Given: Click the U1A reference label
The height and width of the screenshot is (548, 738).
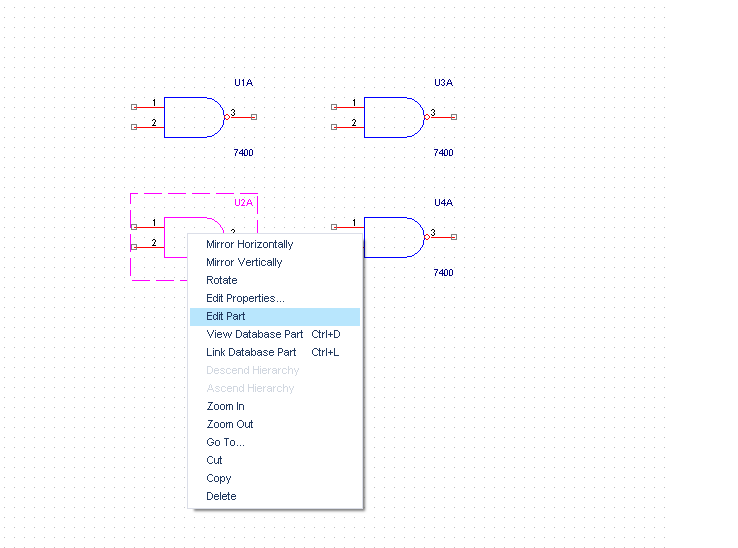Looking at the screenshot, I should tap(243, 83).
